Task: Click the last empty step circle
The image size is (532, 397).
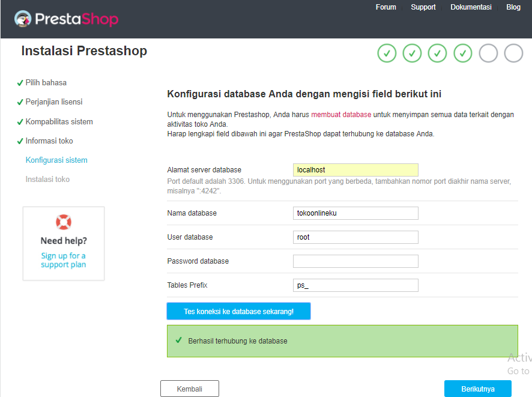Action: (x=513, y=53)
